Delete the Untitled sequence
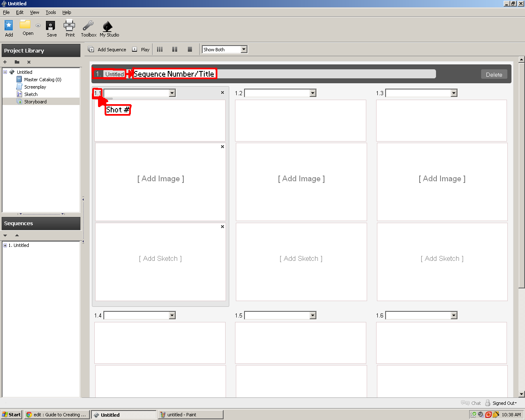Image resolution: width=525 pixels, height=420 pixels. [x=494, y=74]
